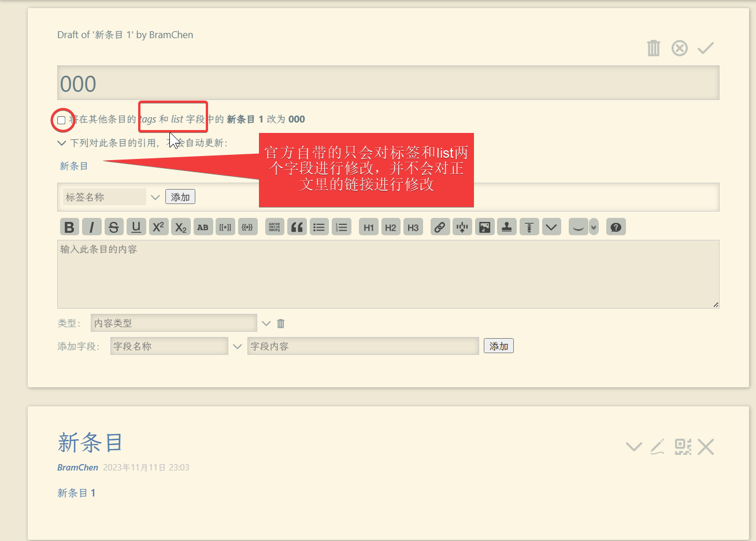The width and height of the screenshot is (756, 541).
Task: Show QR code for 新条目 tiddler
Action: click(683, 447)
